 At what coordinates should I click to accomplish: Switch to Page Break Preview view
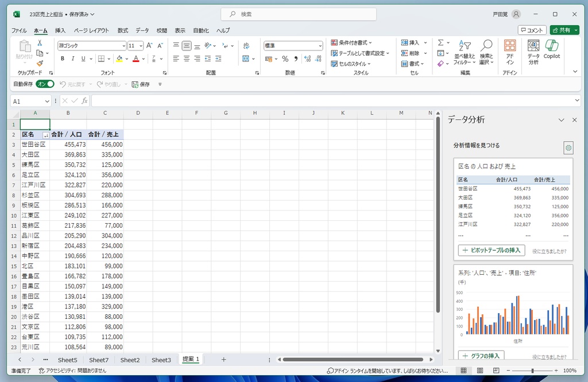[x=496, y=371]
